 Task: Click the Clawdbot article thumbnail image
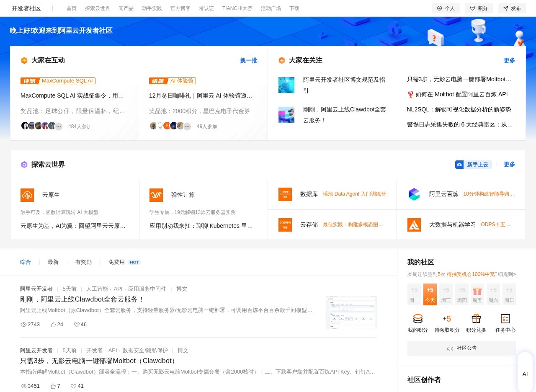[351, 312]
